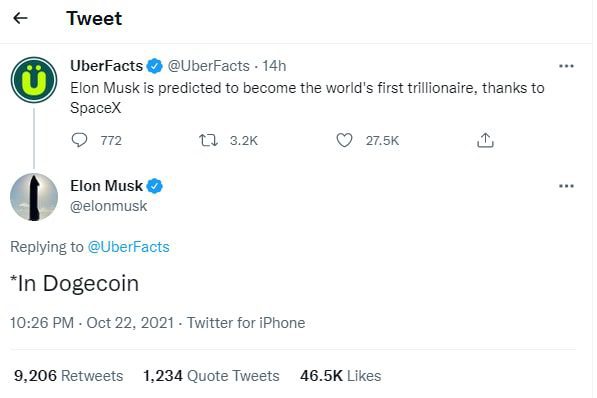Retweet the UberFacts tweet
Screen dimensions: 597x398
pyautogui.click(x=209, y=141)
